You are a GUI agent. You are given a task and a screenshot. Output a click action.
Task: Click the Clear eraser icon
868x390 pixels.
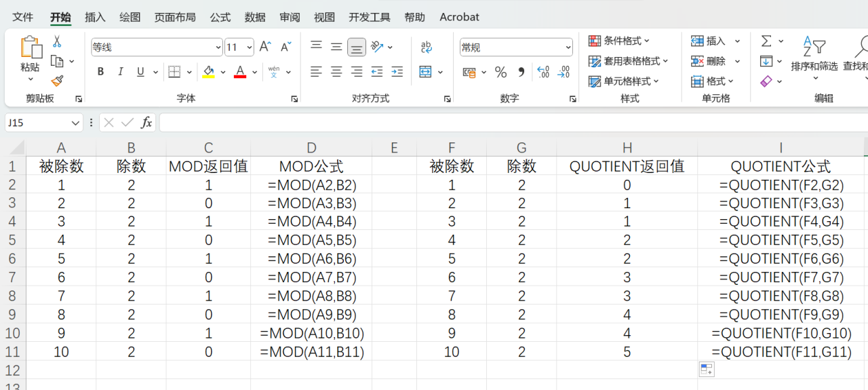766,81
